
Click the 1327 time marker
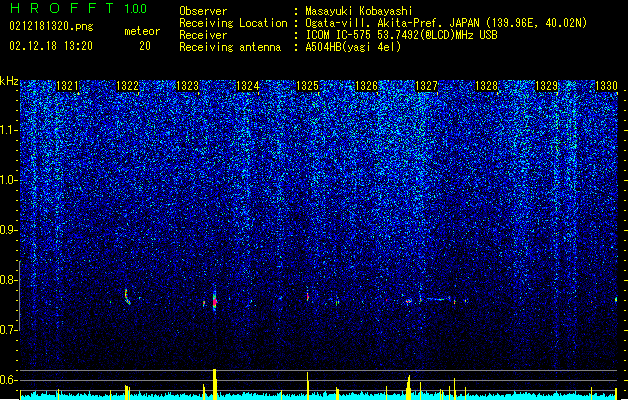(426, 86)
